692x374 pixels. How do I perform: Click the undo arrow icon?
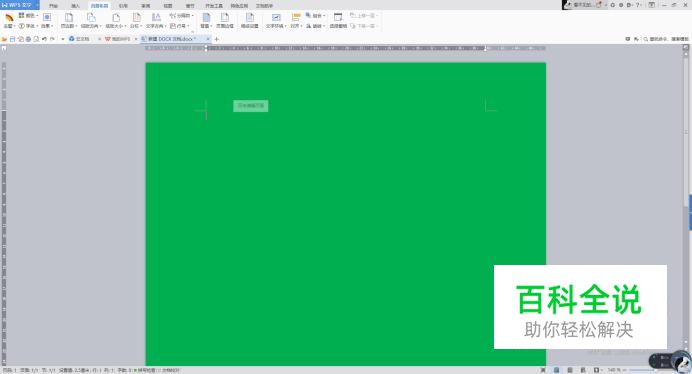pyautogui.click(x=44, y=39)
